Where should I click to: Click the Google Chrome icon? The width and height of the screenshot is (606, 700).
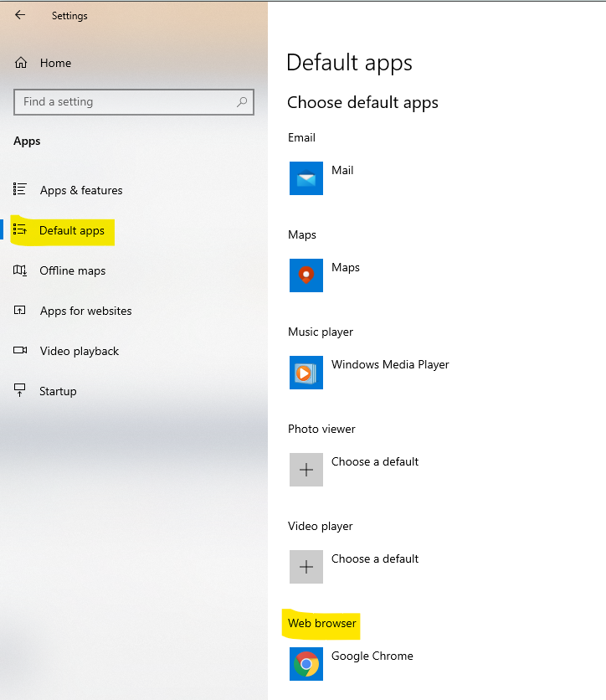click(x=306, y=664)
